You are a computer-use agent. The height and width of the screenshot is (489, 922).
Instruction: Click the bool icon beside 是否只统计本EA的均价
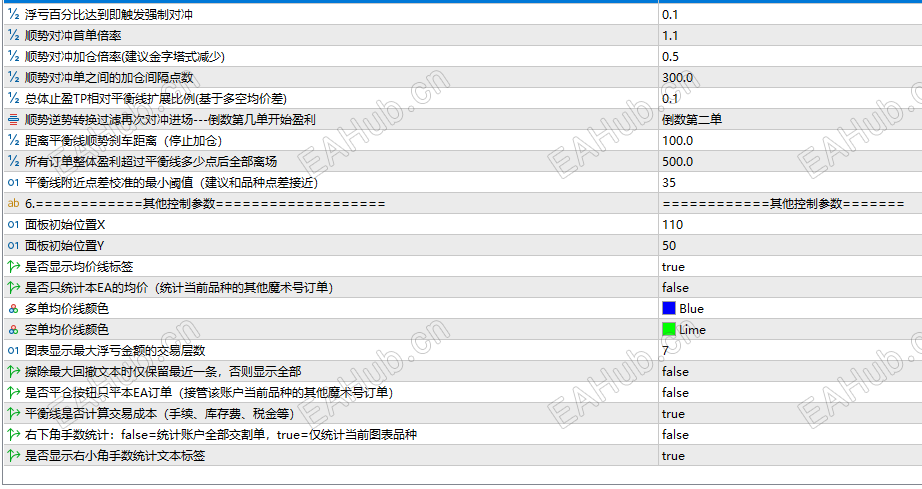click(x=14, y=288)
